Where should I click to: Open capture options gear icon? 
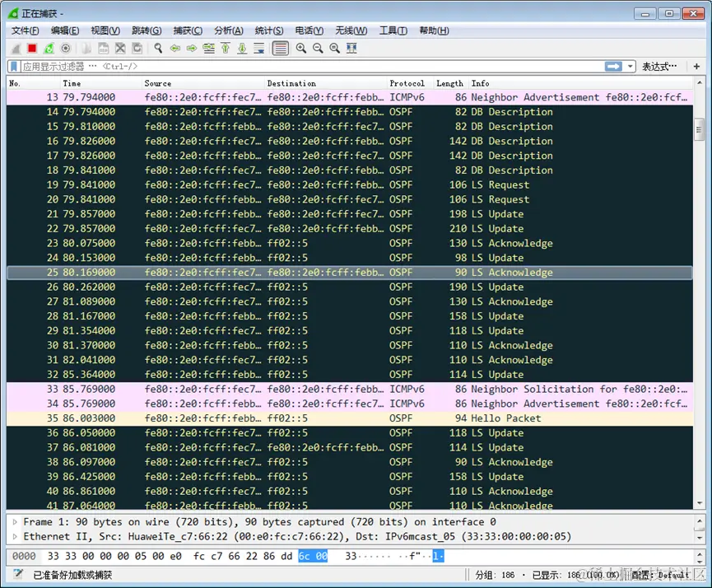(65, 48)
